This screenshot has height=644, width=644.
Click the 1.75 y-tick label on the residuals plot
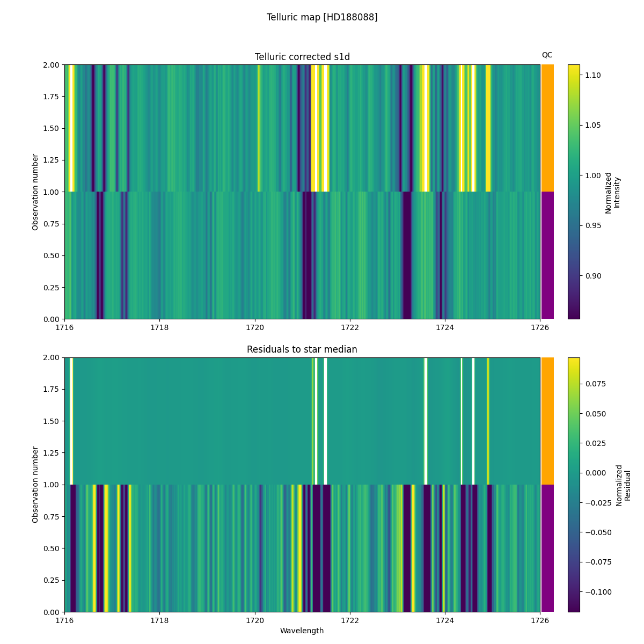[x=52, y=390]
